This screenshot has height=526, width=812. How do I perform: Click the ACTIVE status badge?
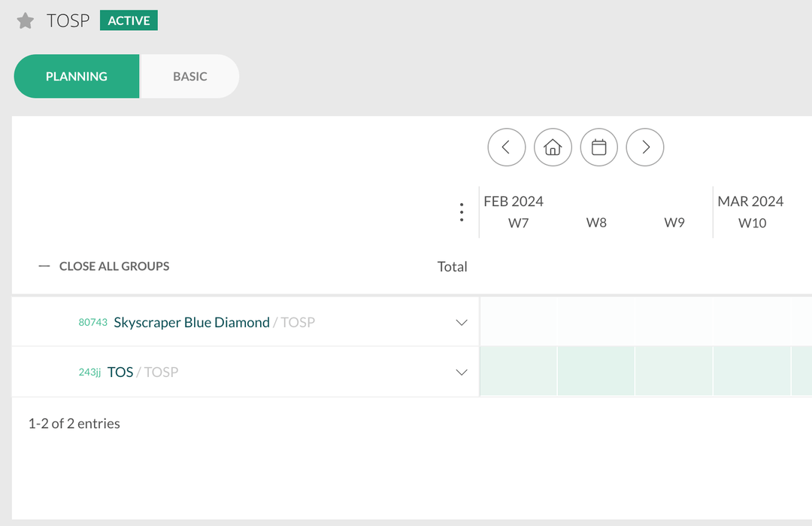(x=128, y=20)
